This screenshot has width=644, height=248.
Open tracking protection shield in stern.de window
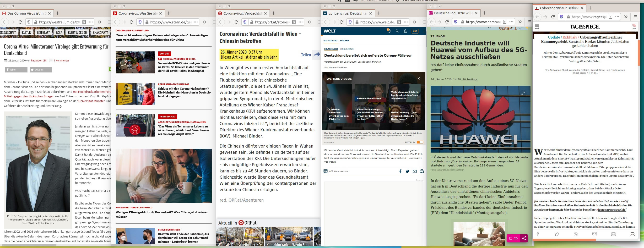(x=140, y=22)
